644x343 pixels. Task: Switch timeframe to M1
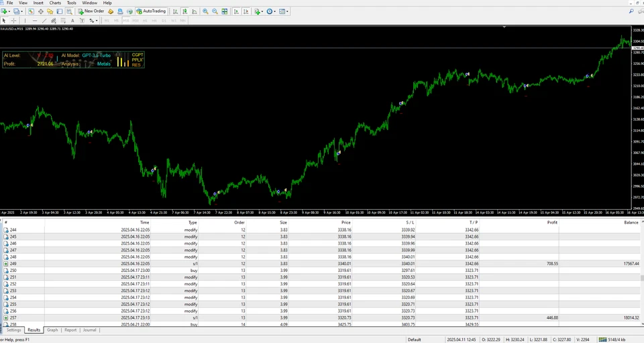click(107, 20)
